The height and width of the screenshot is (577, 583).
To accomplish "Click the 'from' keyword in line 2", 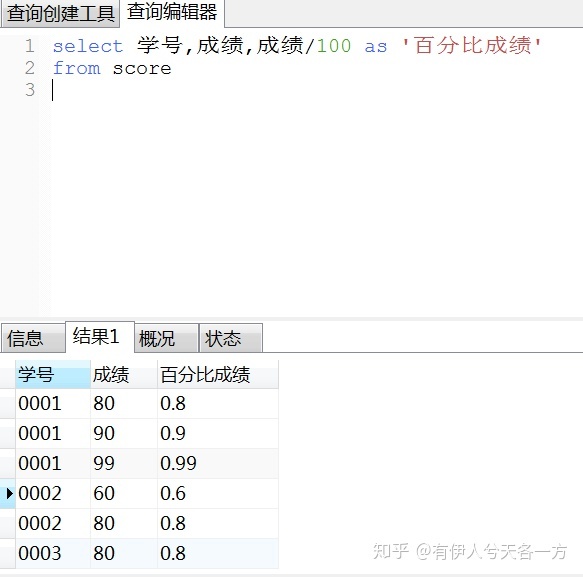I will [77, 68].
